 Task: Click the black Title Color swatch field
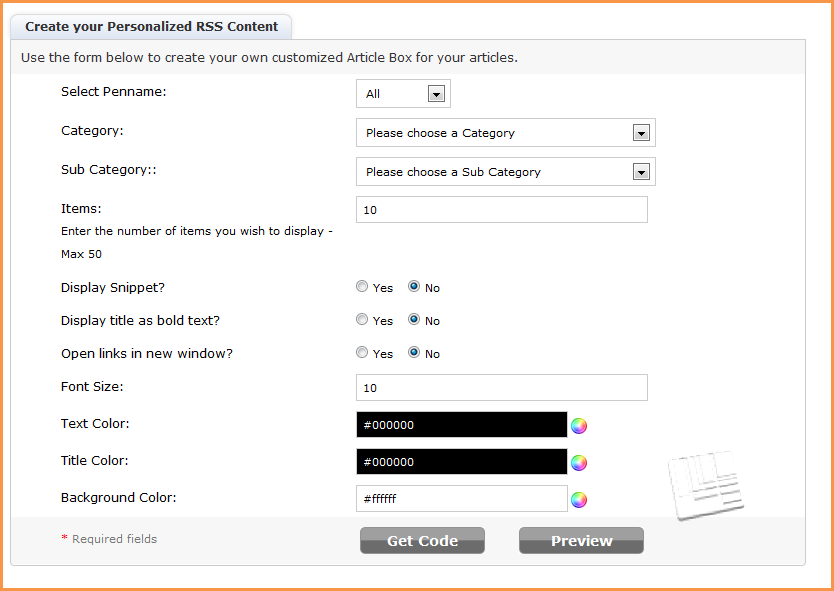click(461, 462)
